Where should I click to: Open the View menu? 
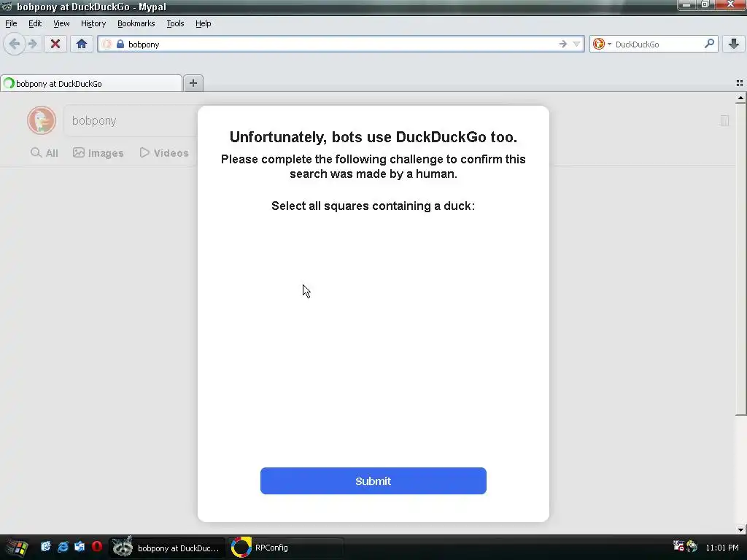[61, 23]
